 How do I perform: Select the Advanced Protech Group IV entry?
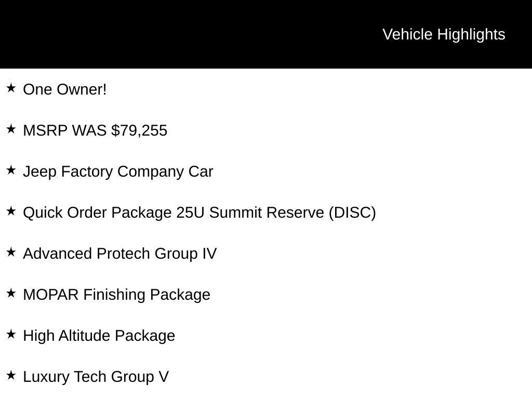(119, 254)
